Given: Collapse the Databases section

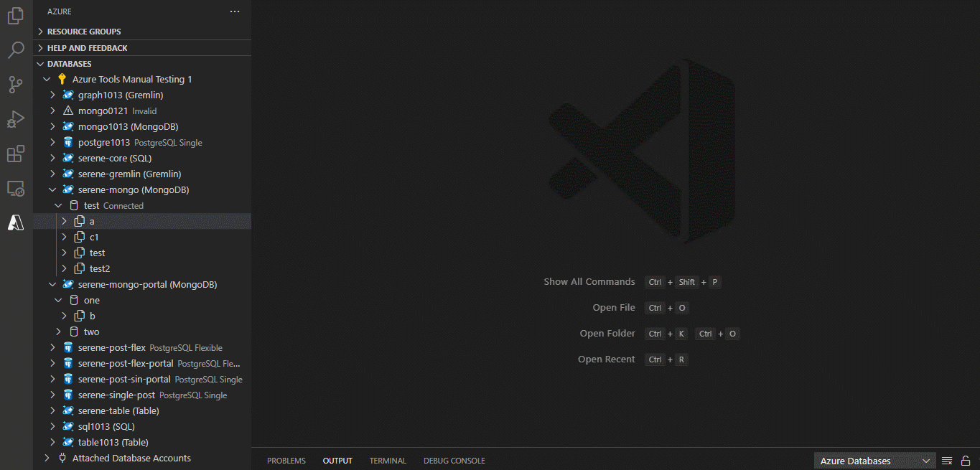Looking at the screenshot, I should click(41, 64).
